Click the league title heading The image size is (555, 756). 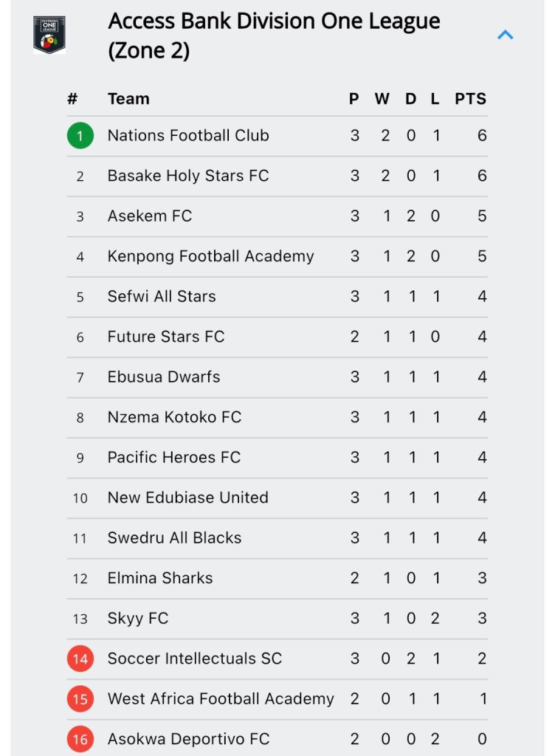(274, 35)
